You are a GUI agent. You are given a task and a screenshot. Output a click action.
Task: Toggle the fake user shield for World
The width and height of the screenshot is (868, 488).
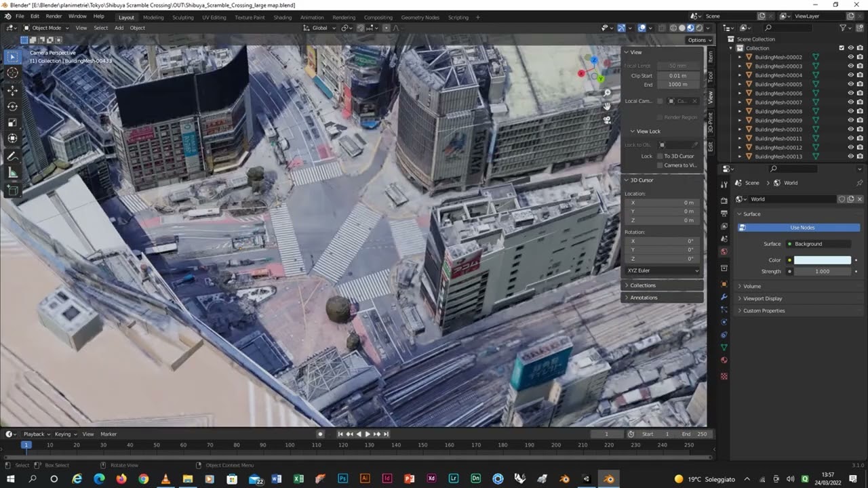pos(842,199)
